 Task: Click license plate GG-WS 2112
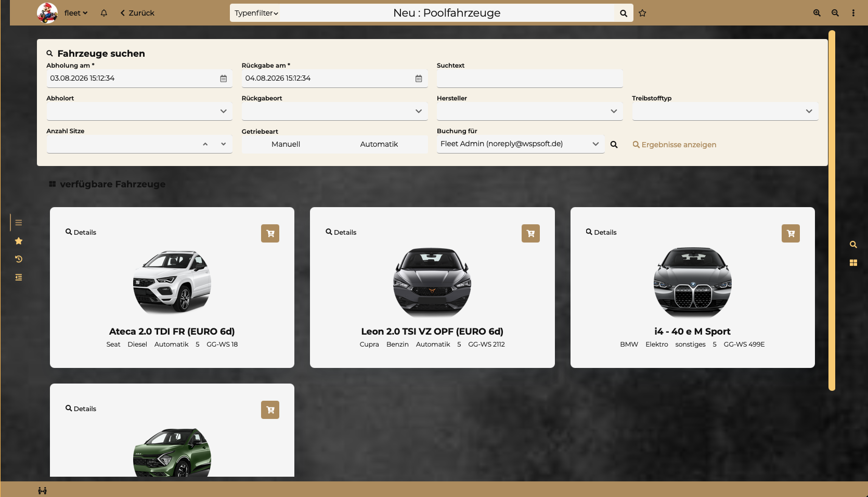487,345
